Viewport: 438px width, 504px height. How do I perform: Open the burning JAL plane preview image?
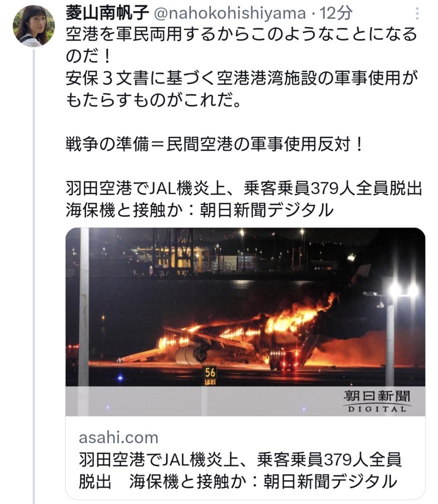(245, 322)
